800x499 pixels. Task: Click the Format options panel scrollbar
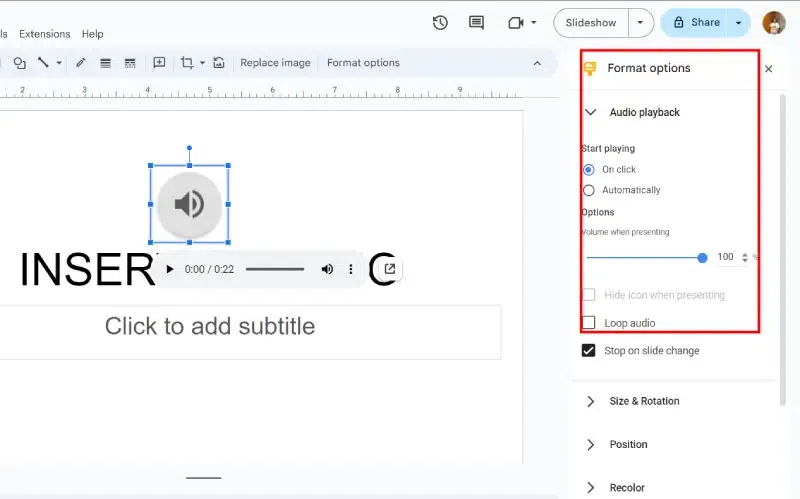tap(783, 250)
